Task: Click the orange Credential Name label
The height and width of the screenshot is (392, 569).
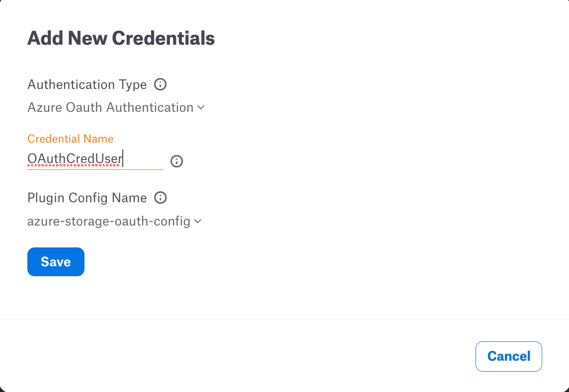Action: pyautogui.click(x=71, y=139)
